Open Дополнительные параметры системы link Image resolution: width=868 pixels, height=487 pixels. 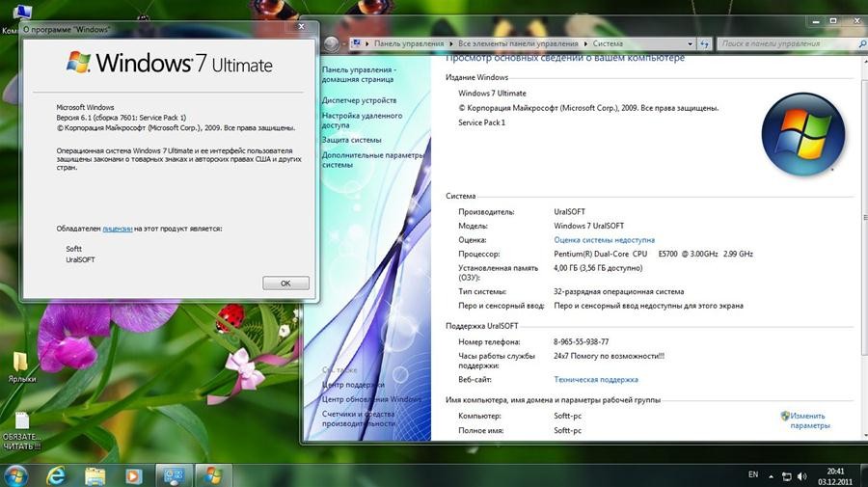(372, 160)
